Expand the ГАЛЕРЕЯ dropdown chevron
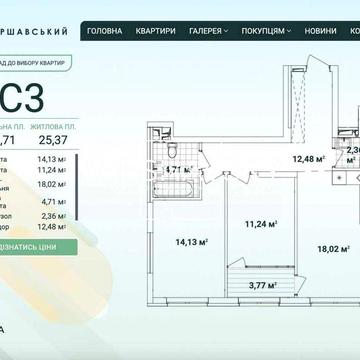The image size is (360, 360). pos(226,31)
